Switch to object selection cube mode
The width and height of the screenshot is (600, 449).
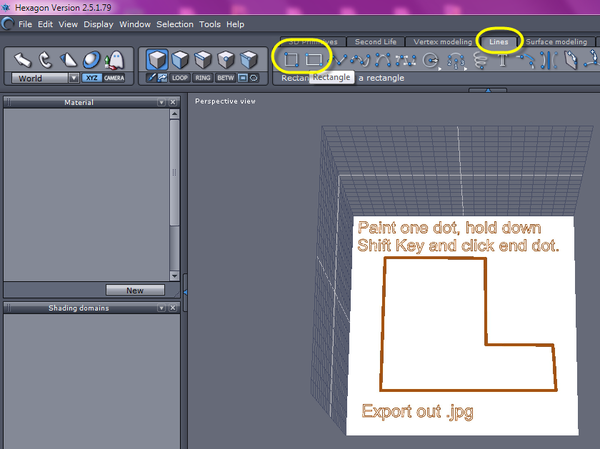(x=157, y=60)
